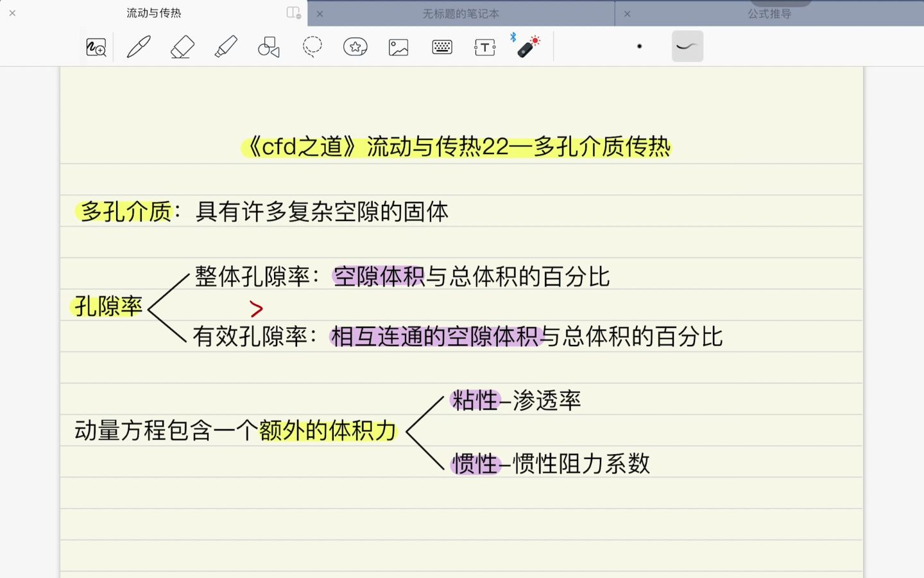924x578 pixels.
Task: Switch to Keyboard typing tool
Action: coord(442,47)
